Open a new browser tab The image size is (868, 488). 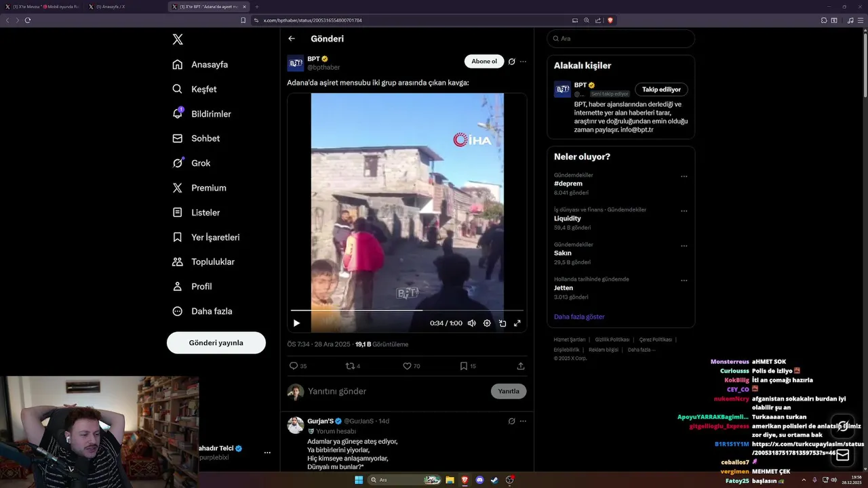click(x=257, y=7)
